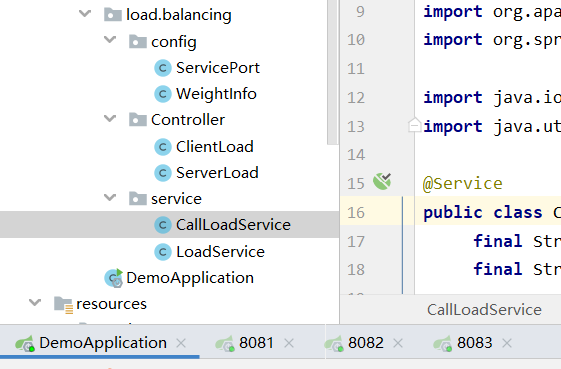Screen dimensions: 561x369
Task: Click the CallLoadService class icon
Action: pos(163,225)
